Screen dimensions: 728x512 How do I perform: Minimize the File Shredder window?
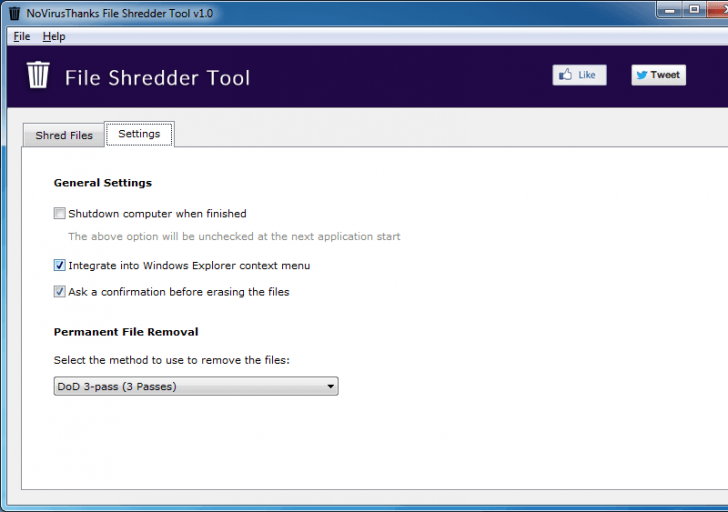670,10
